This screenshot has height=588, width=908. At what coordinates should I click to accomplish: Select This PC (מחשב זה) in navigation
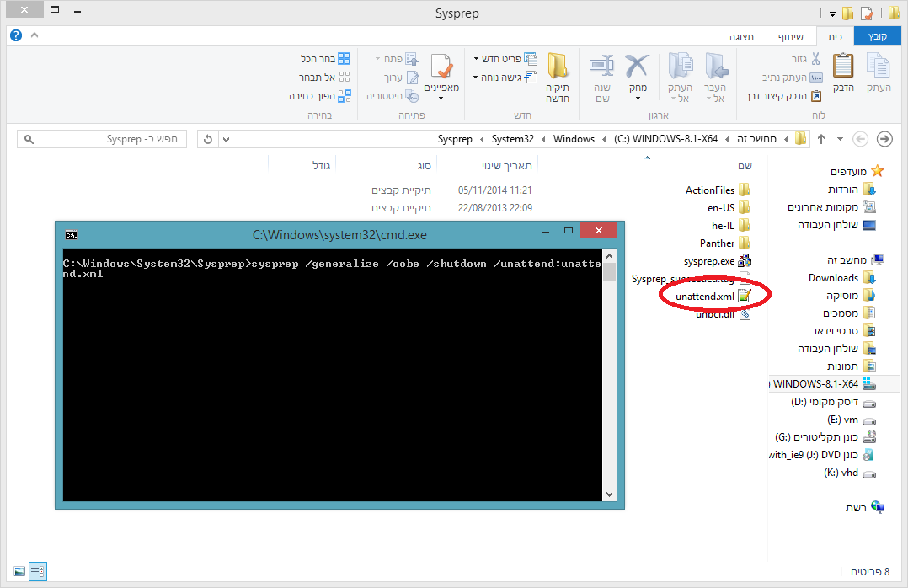pyautogui.click(x=855, y=260)
